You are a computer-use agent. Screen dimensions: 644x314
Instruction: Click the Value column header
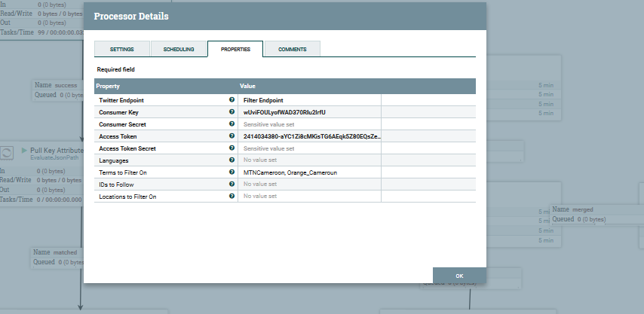(x=247, y=86)
